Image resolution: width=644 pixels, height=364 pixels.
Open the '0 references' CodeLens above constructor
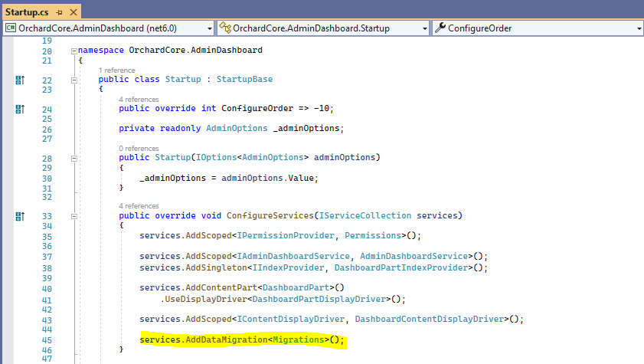coord(139,149)
